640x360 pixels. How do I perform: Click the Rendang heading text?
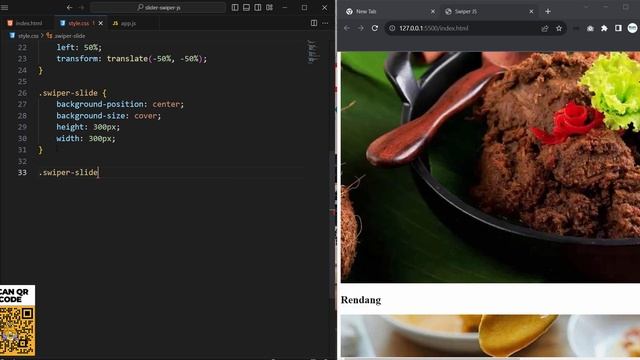(361, 300)
